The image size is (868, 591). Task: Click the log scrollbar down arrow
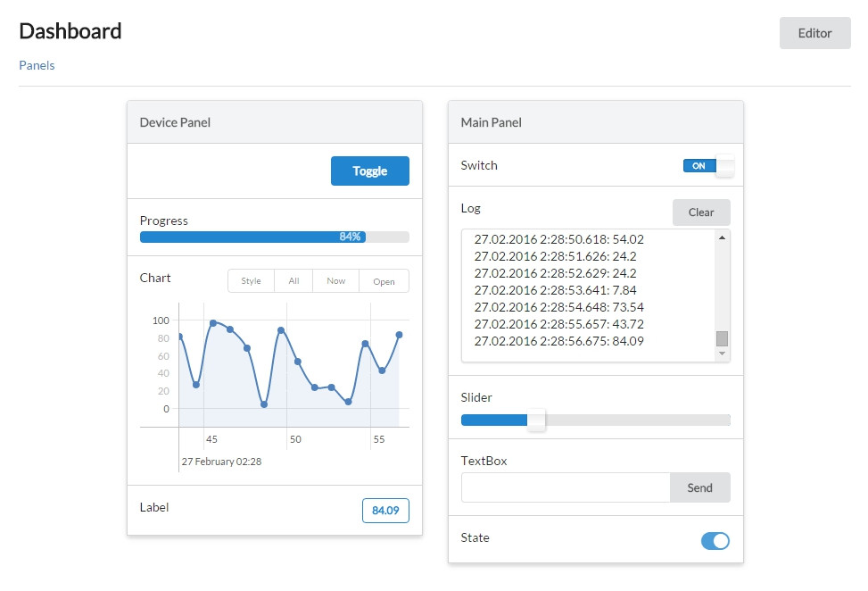point(722,354)
